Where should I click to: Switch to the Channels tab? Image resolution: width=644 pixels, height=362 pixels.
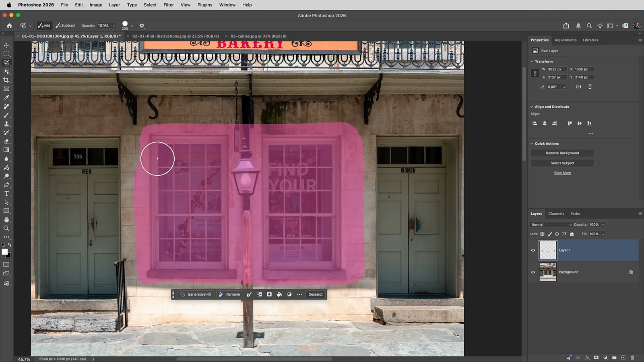[556, 214]
